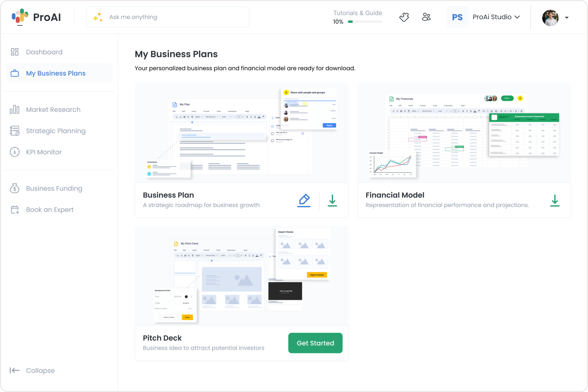Select Business Funding in the sidebar
This screenshot has width=588, height=392.
(54, 188)
